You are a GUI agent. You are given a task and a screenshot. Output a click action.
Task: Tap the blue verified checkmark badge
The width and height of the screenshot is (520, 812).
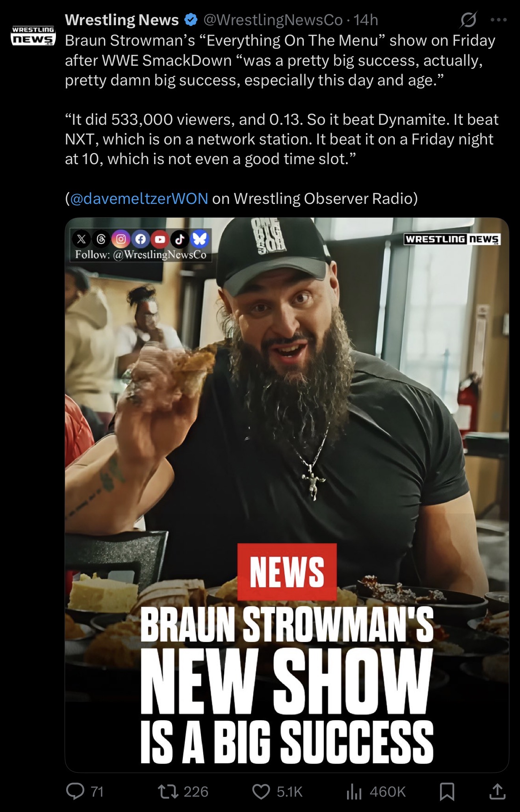(191, 20)
